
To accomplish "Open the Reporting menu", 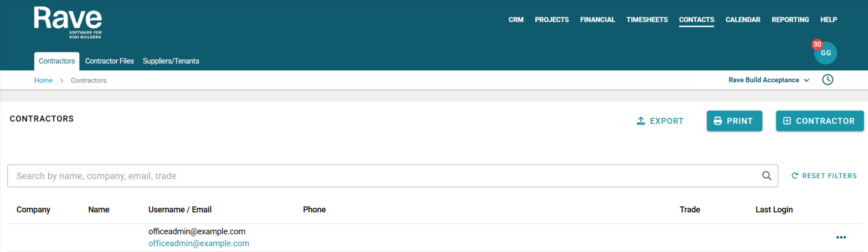I will [x=790, y=20].
